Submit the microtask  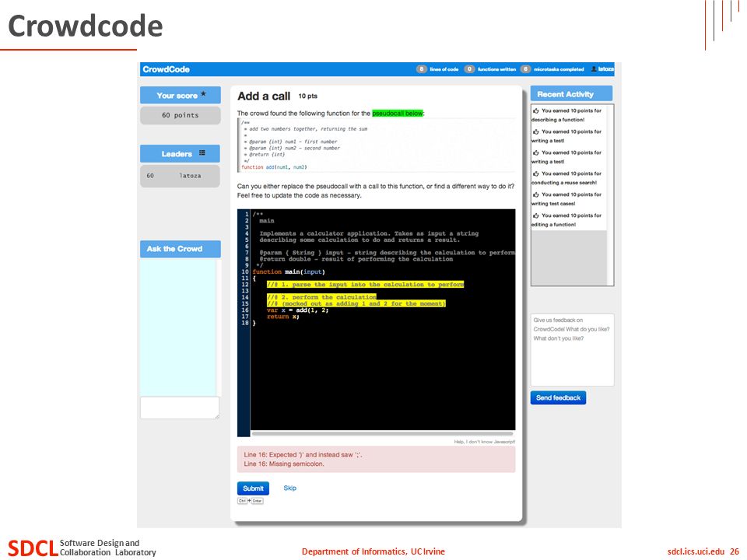tap(253, 488)
